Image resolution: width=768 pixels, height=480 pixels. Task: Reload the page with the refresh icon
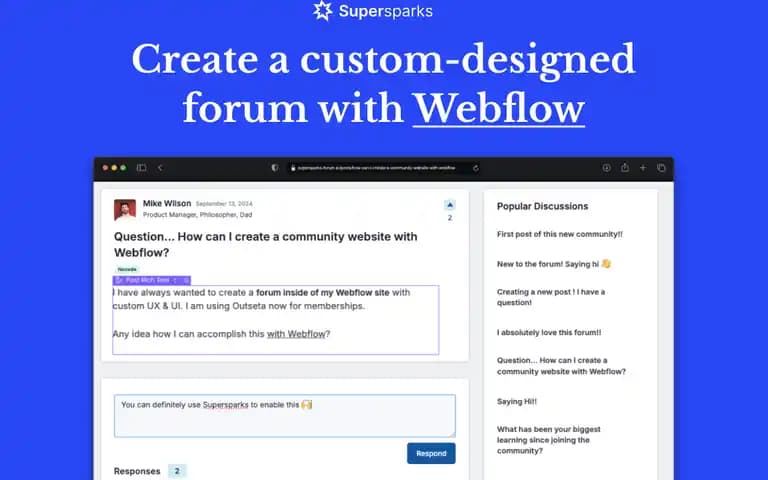475,168
